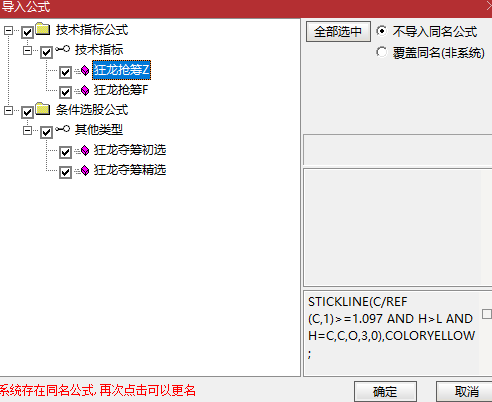Image resolution: width=492 pixels, height=402 pixels.
Task: Click the magenta cube icon for 狂龙夺筹精选
Action: pyautogui.click(x=85, y=171)
